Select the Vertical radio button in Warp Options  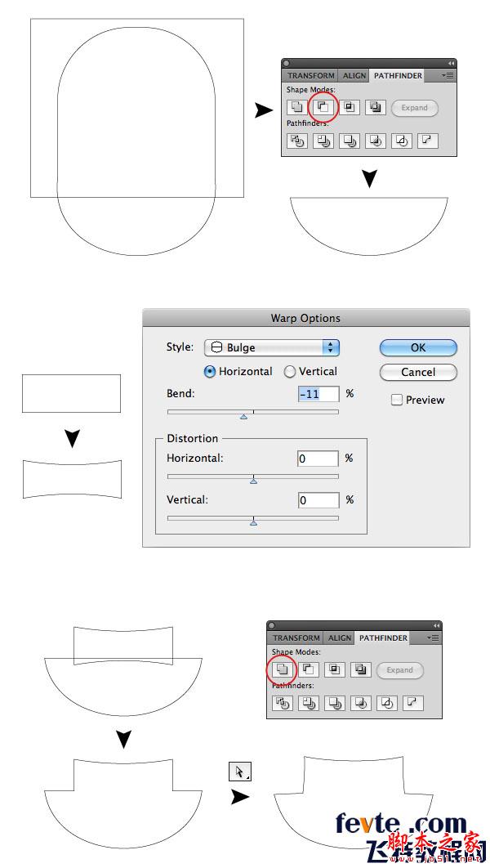(x=290, y=371)
